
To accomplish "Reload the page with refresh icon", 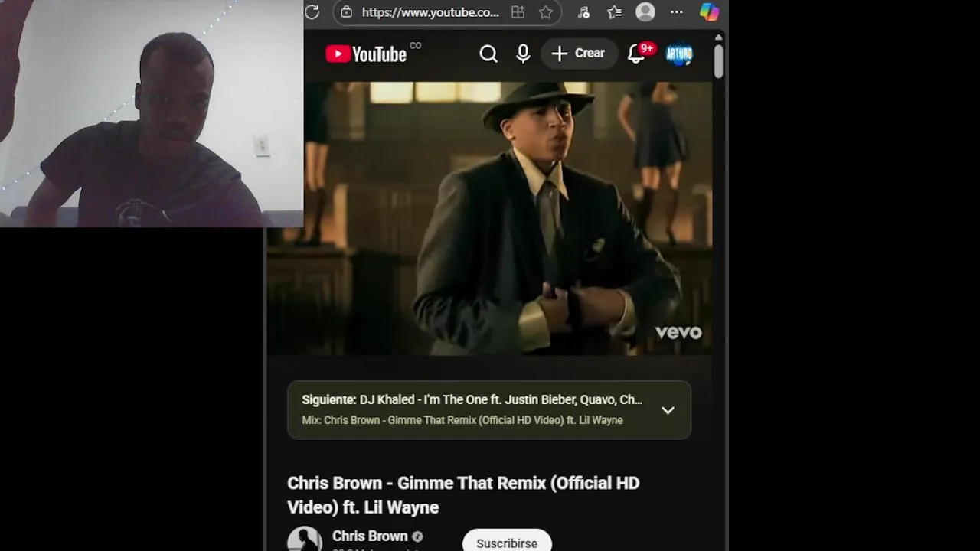I will pyautogui.click(x=312, y=11).
